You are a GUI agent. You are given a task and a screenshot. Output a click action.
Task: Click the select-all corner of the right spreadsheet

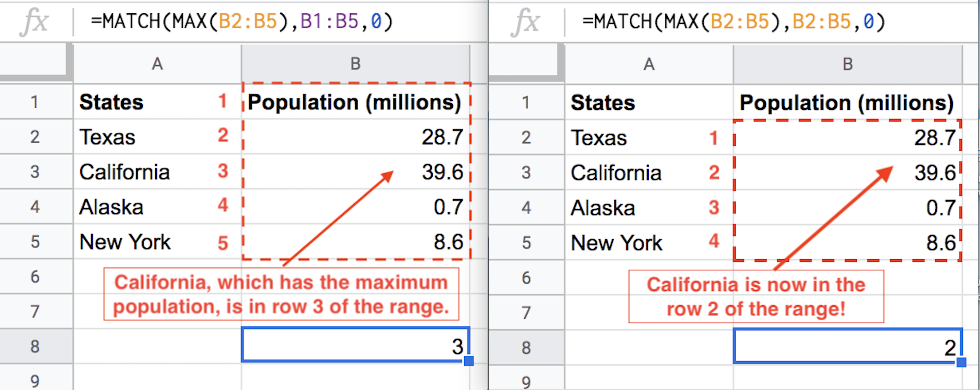pyautogui.click(x=526, y=62)
